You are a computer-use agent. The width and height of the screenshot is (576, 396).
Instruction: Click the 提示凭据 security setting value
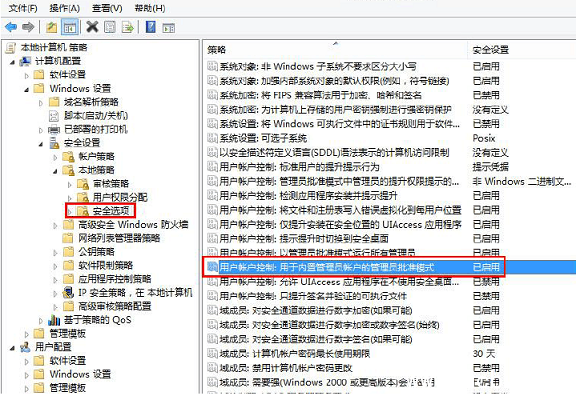click(x=490, y=167)
